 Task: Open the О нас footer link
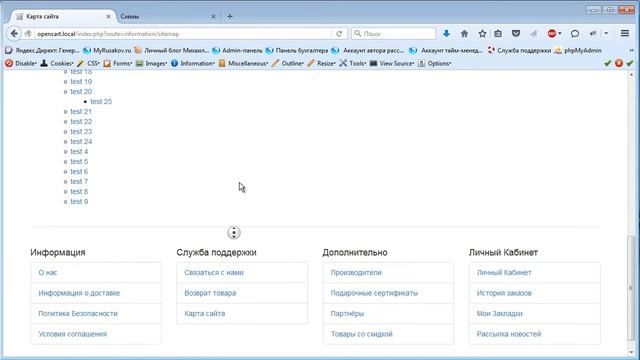click(x=48, y=272)
